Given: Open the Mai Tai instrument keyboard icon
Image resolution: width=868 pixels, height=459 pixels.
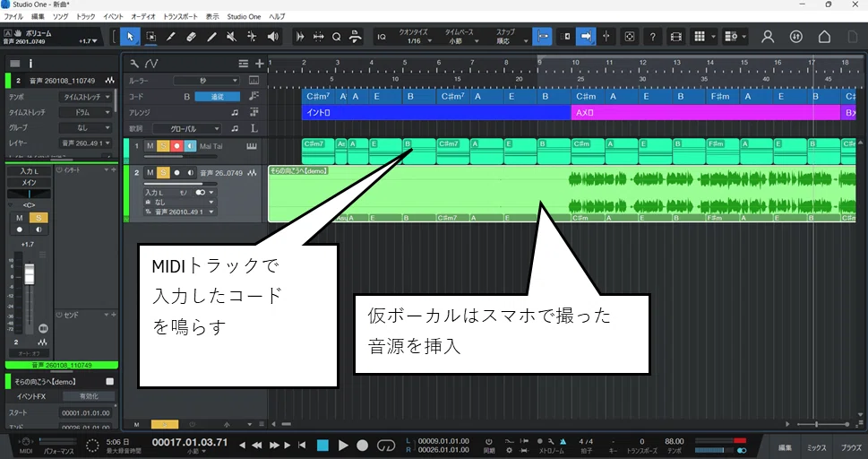Looking at the screenshot, I should coord(252,146).
